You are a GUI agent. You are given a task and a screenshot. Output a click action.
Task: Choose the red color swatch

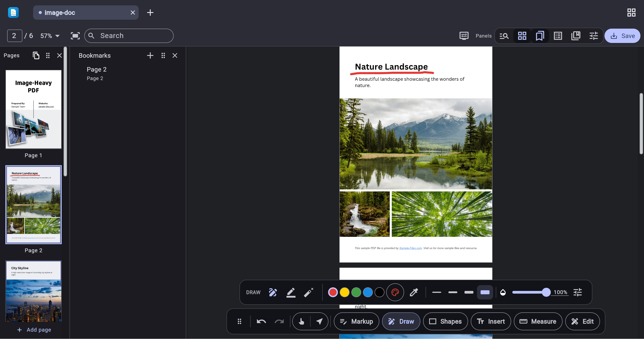tap(333, 292)
